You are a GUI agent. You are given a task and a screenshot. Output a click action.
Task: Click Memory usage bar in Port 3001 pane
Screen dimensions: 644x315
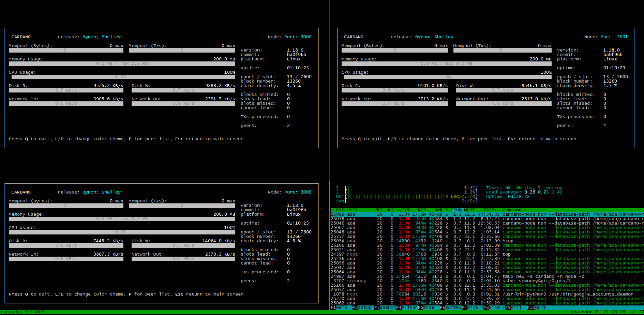[447, 63]
